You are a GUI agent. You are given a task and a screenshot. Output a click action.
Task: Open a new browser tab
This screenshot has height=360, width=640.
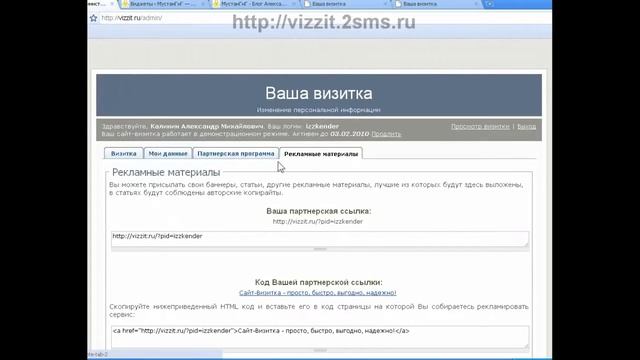pyautogui.click(x=489, y=4)
